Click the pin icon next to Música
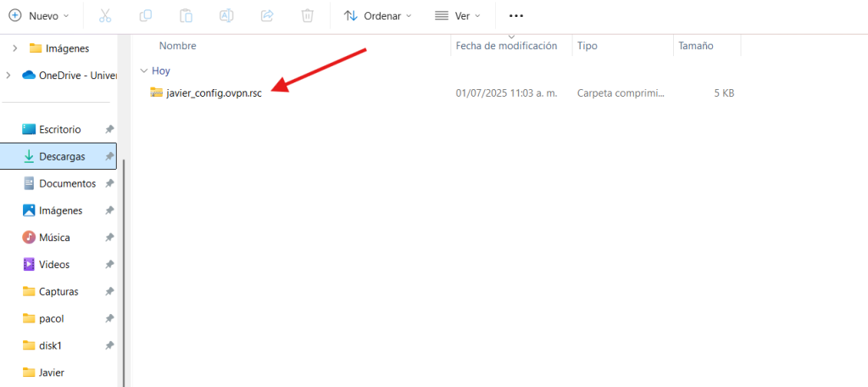The image size is (868, 387). (109, 238)
